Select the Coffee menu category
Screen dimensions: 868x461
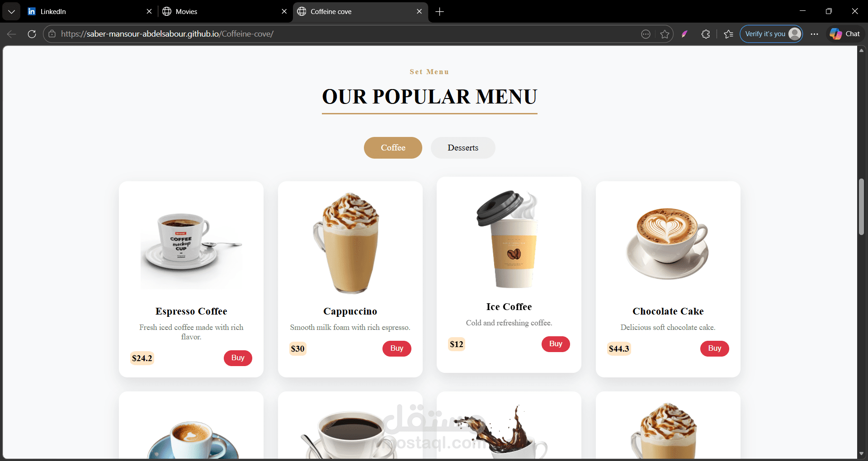click(x=393, y=148)
